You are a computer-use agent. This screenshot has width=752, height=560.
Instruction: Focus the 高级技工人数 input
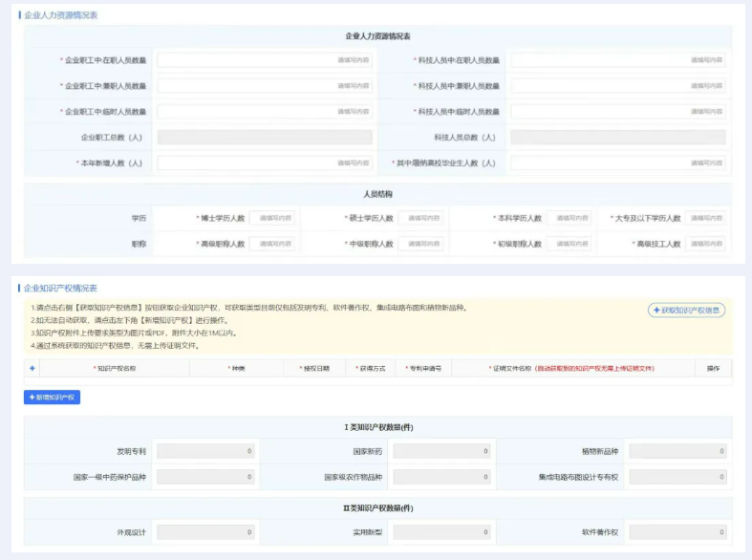(705, 244)
